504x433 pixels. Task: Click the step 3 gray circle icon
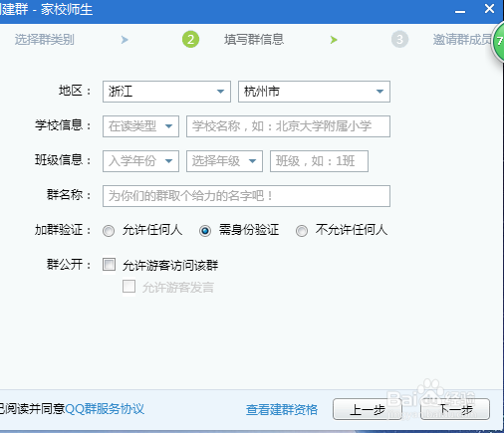[x=399, y=40]
